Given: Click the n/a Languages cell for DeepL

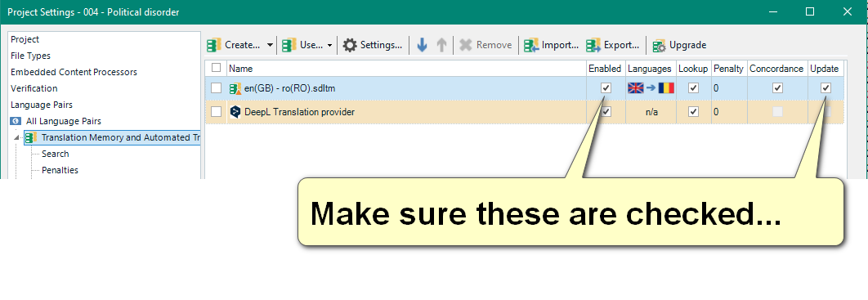Looking at the screenshot, I should coord(651,112).
